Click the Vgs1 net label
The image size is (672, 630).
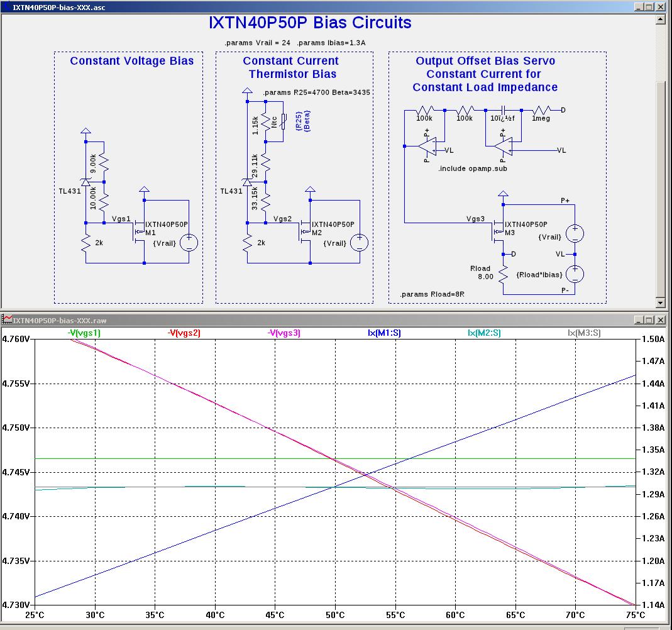point(121,219)
